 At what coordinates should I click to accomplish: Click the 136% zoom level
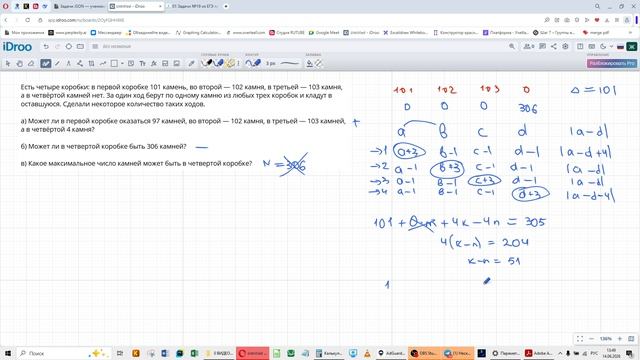pyautogui.click(x=606, y=339)
